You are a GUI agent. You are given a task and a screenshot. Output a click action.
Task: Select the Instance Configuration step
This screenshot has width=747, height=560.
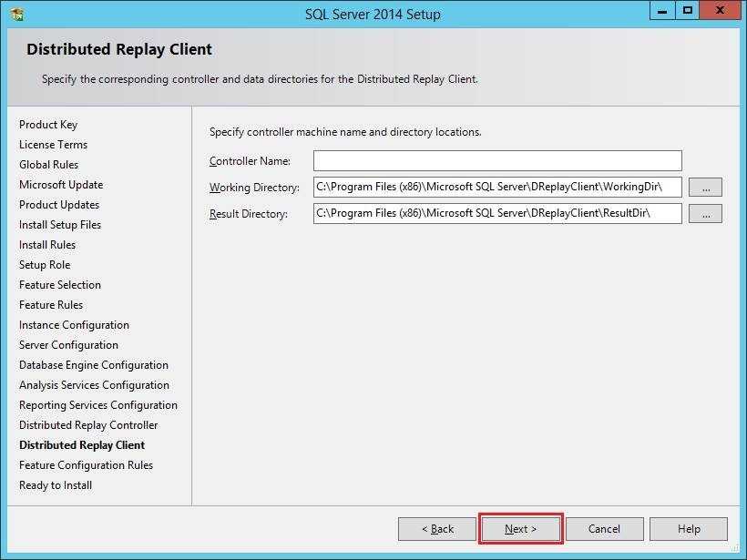point(75,325)
